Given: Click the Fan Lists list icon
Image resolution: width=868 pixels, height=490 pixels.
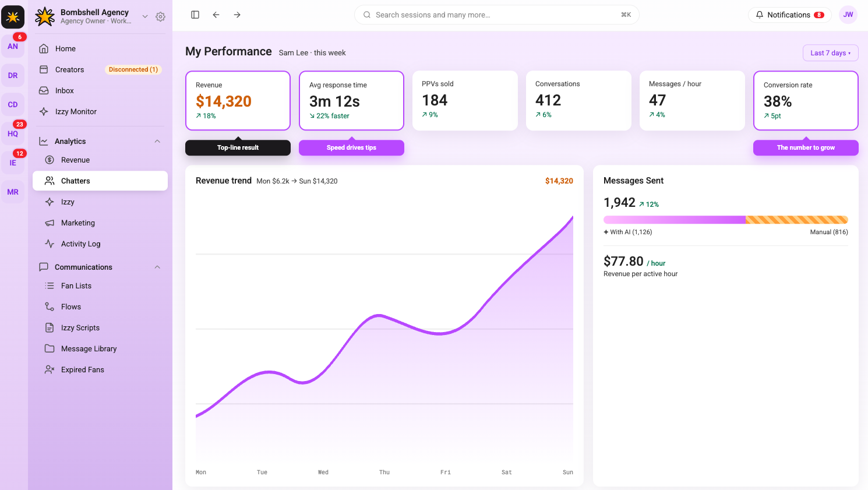Looking at the screenshot, I should pyautogui.click(x=50, y=285).
